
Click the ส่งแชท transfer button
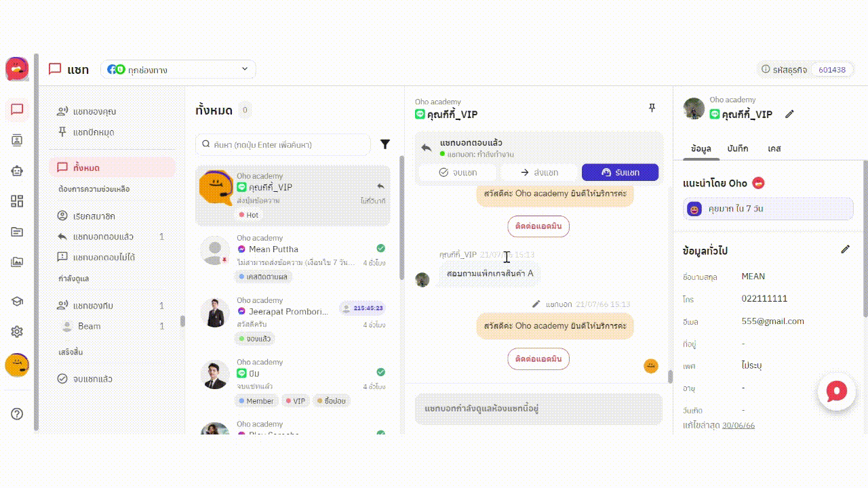point(539,172)
